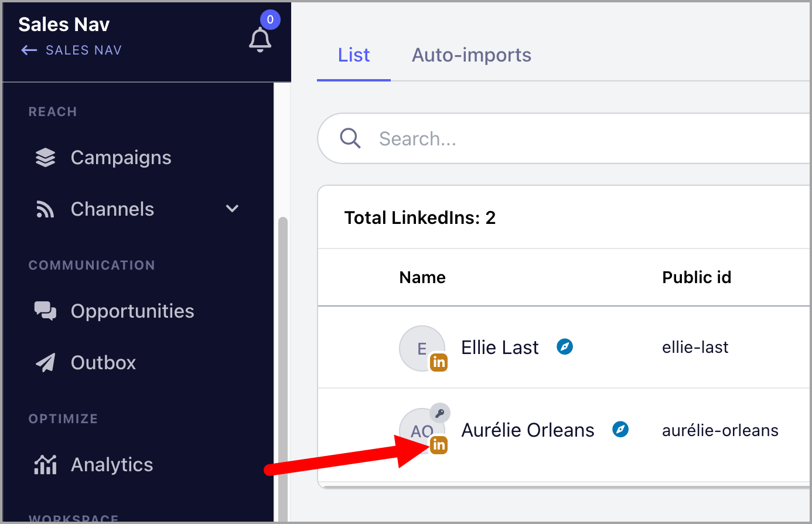Click the LinkedIn badge on Ellie Last's avatar

click(x=439, y=362)
